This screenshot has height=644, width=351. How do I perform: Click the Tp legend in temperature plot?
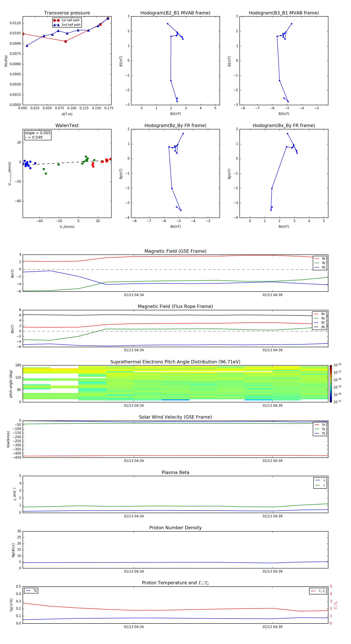31,591
